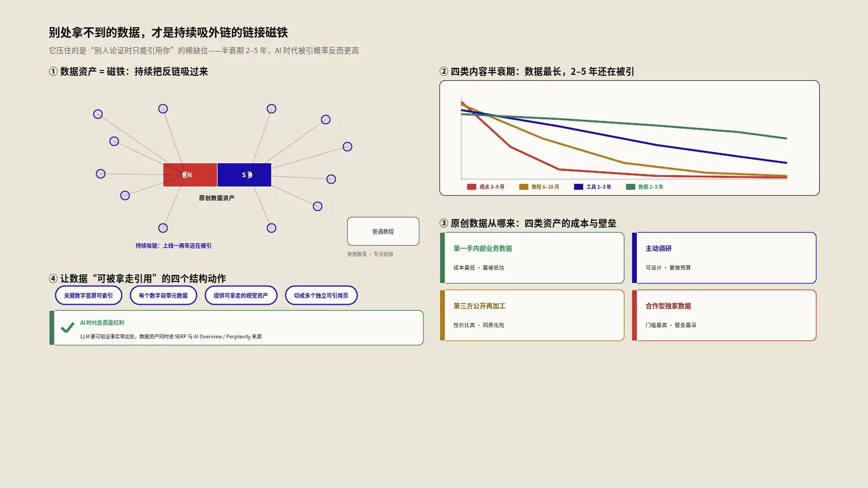Click heading ① 数据资产 = 磁铁

[129, 72]
